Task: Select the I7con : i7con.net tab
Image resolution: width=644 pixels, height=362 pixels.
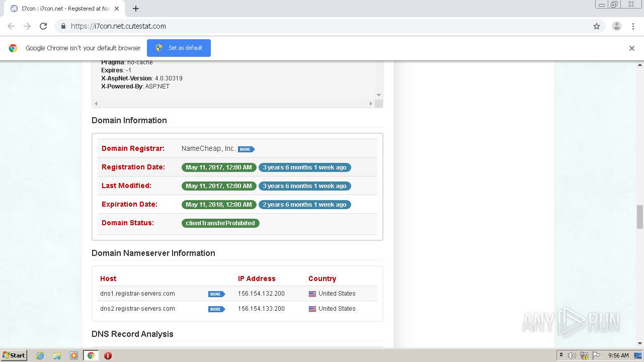Action: (x=65, y=9)
